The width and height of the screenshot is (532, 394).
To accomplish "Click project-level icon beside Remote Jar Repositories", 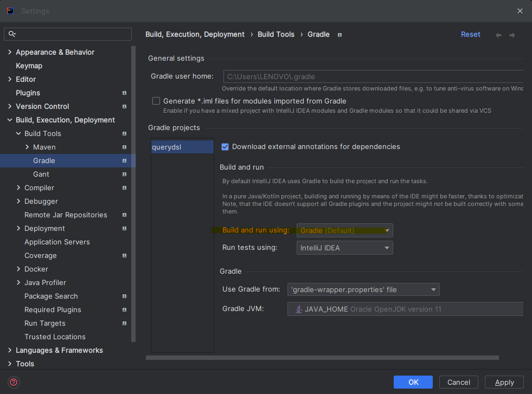I will click(125, 215).
